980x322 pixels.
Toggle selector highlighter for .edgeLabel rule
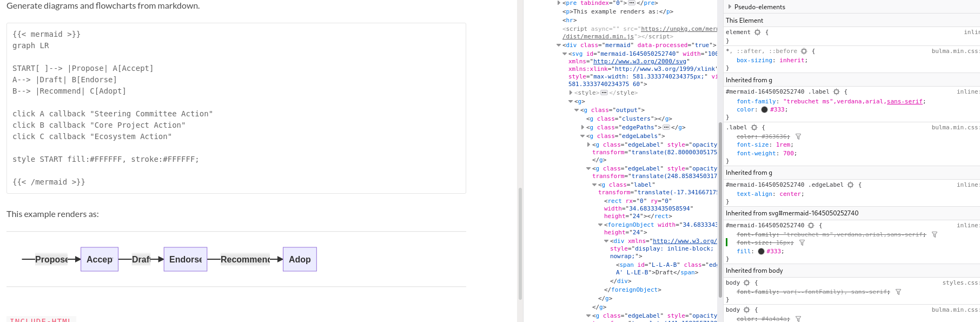coord(850,185)
